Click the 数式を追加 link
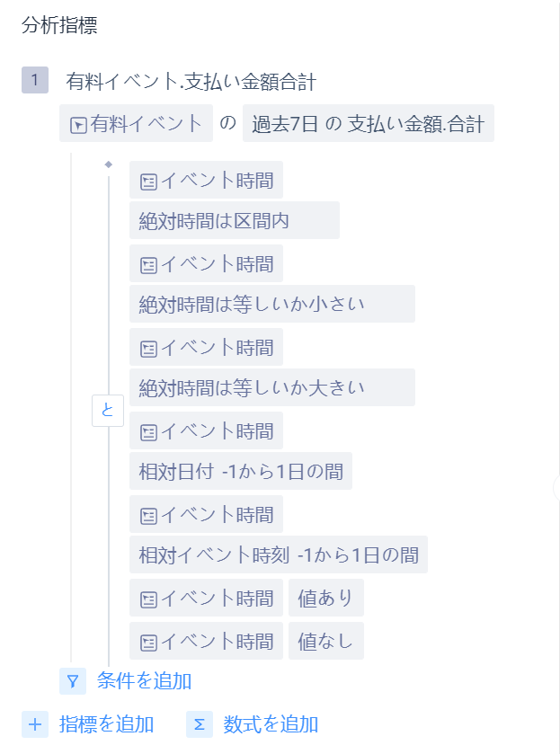The height and width of the screenshot is (754, 560). (x=271, y=724)
